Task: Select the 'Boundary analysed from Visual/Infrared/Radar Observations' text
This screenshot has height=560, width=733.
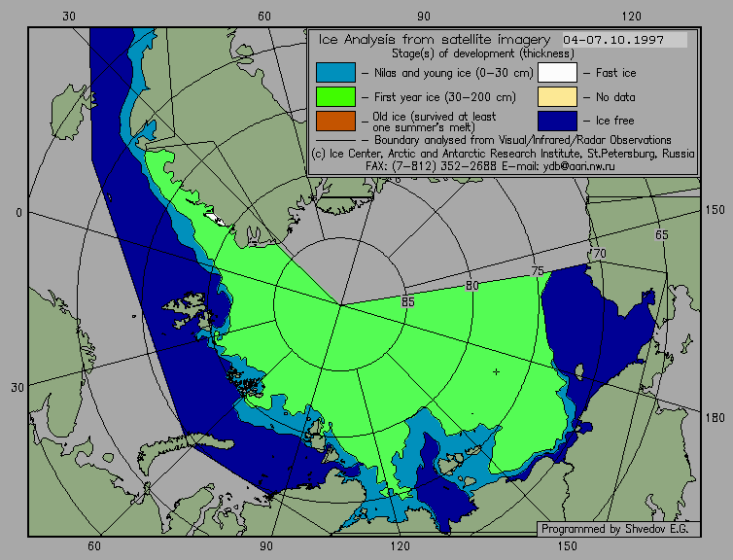Action: (x=523, y=140)
